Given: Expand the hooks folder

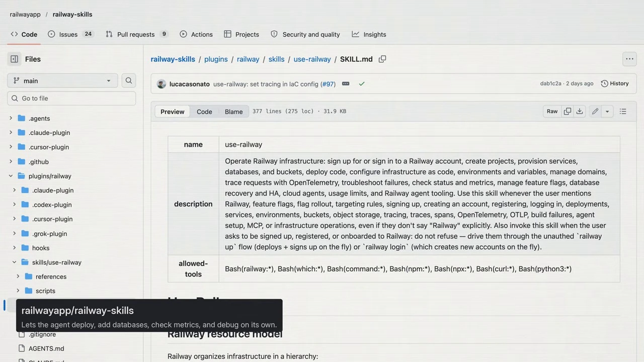Looking at the screenshot, I should coord(15,248).
